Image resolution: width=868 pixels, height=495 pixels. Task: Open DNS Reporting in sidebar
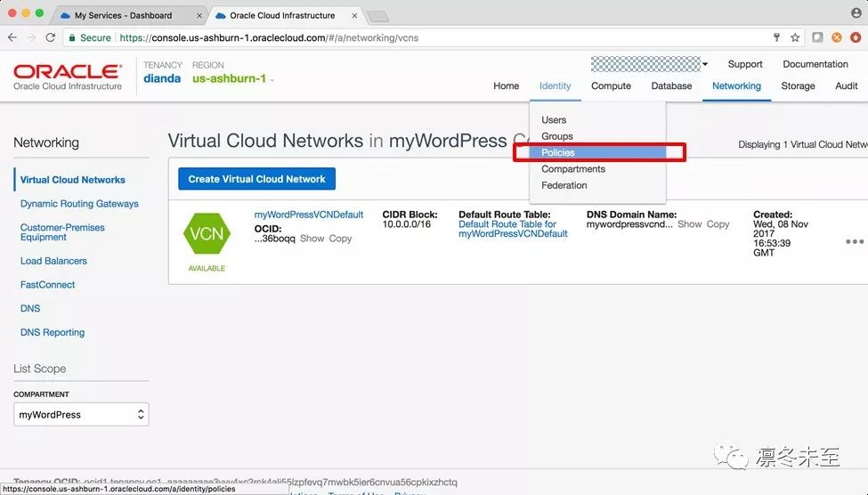click(53, 332)
